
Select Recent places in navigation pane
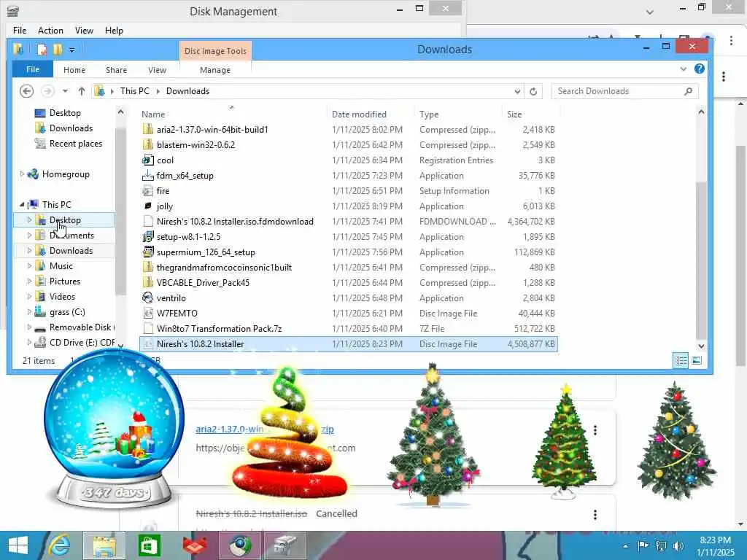pyautogui.click(x=76, y=144)
